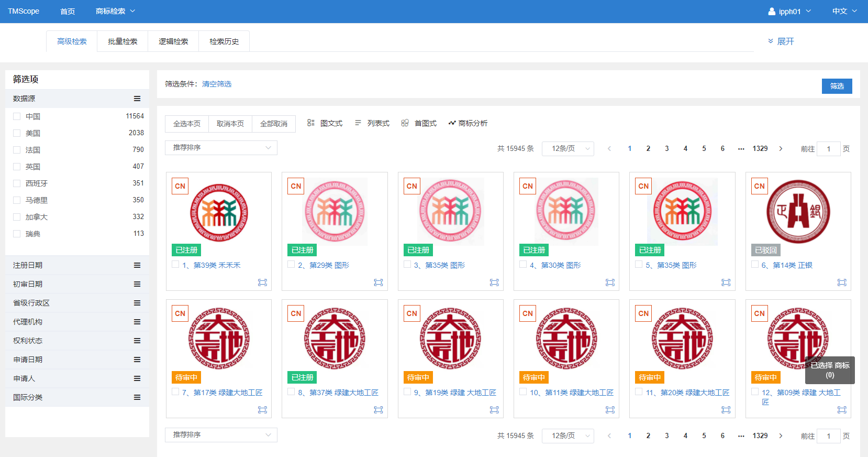Open top 12条/页 page size dropdown
Image resolution: width=868 pixels, height=457 pixels.
(x=568, y=149)
